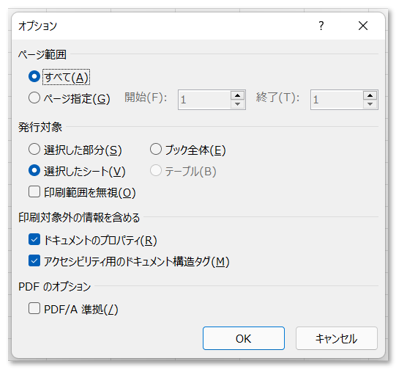Increase 終了(T) value with up arrow

pyautogui.click(x=370, y=95)
